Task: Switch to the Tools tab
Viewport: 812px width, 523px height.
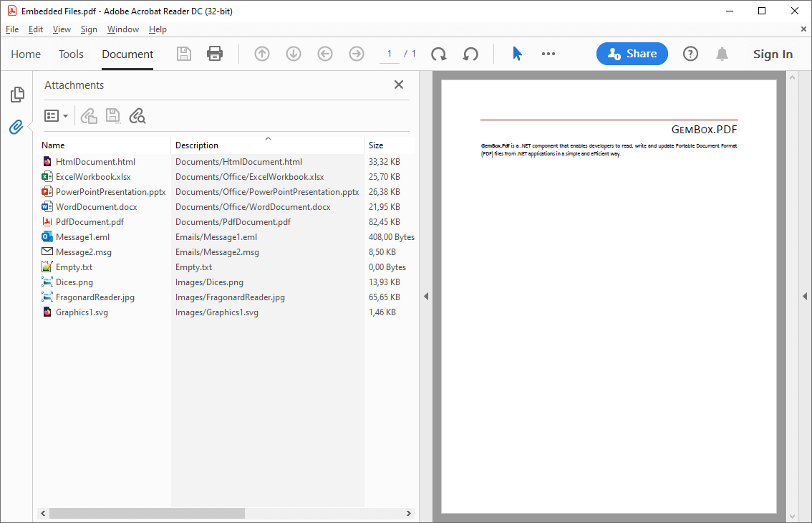Action: (71, 54)
